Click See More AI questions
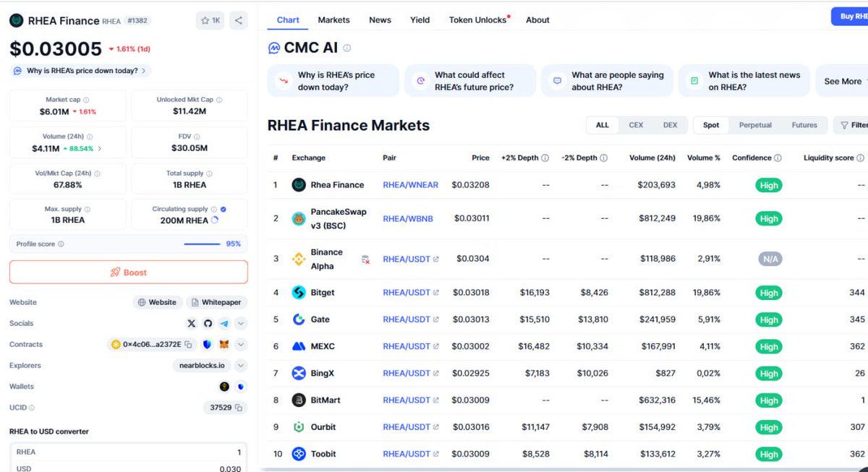Viewport: 868px width, 472px height. pyautogui.click(x=841, y=81)
